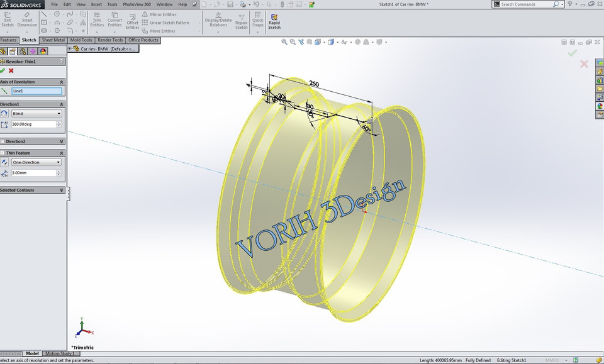Click the Line1 axis input field
Screen dimensions: 604x364
(x=36, y=91)
